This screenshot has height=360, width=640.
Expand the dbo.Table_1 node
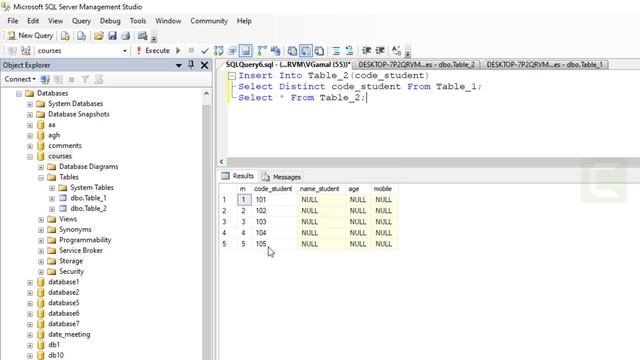pyautogui.click(x=52, y=198)
